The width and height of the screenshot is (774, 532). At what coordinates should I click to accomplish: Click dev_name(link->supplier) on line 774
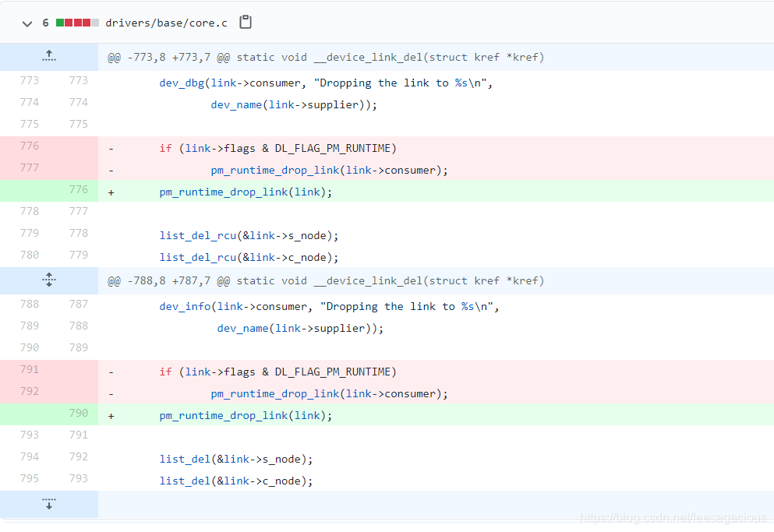click(x=294, y=104)
